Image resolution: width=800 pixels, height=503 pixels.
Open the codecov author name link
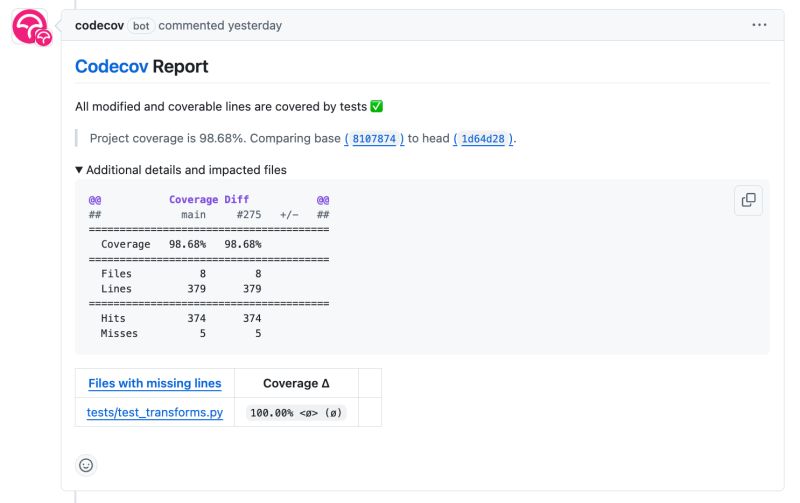[x=99, y=26]
